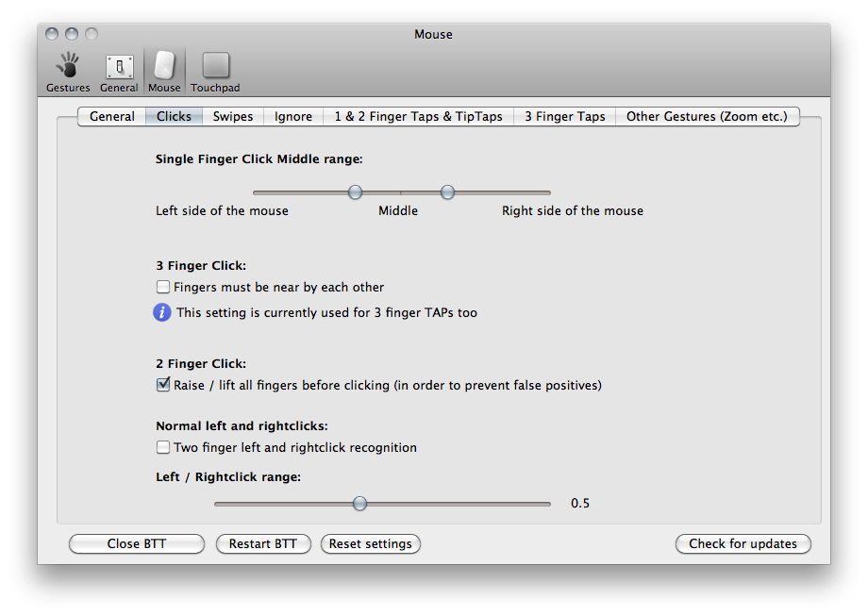This screenshot has height=616, width=868.
Task: Click the Left / Rightclick range heading
Action: coord(228,477)
